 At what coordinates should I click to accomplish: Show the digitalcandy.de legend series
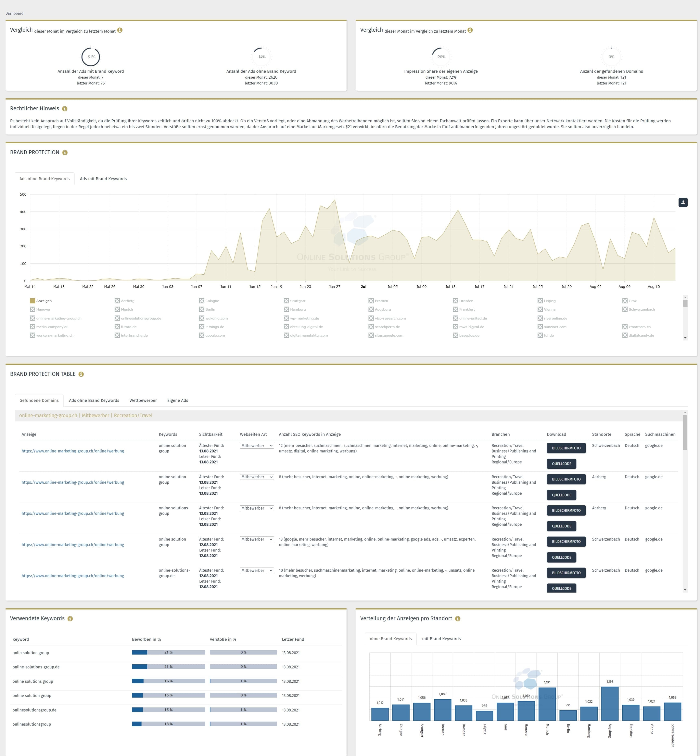tap(638, 335)
